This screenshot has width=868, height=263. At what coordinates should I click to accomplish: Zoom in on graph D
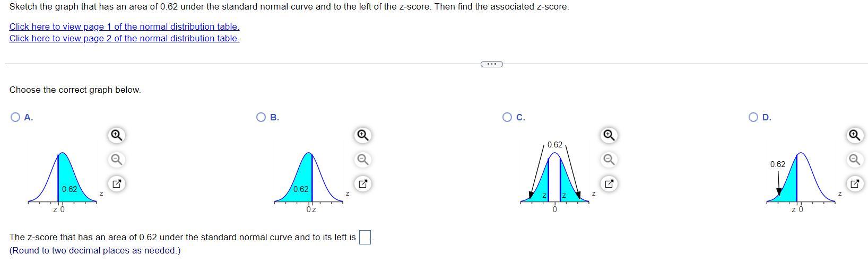pyautogui.click(x=854, y=135)
